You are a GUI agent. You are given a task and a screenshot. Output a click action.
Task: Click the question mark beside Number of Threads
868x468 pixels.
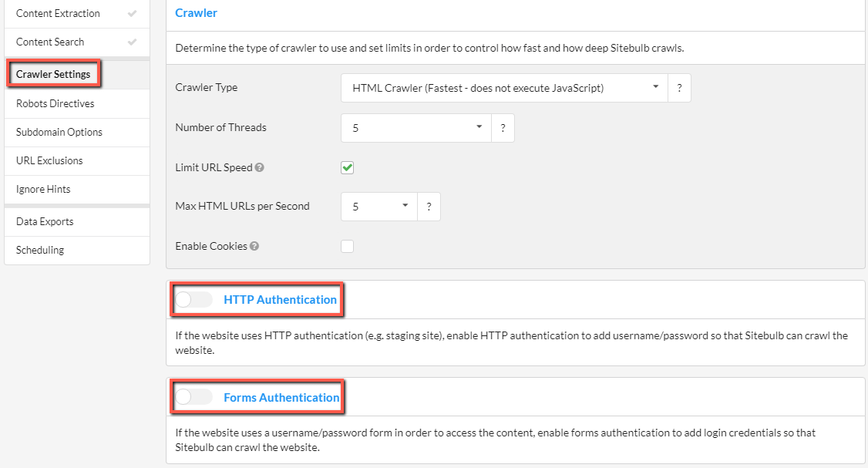[x=503, y=128]
